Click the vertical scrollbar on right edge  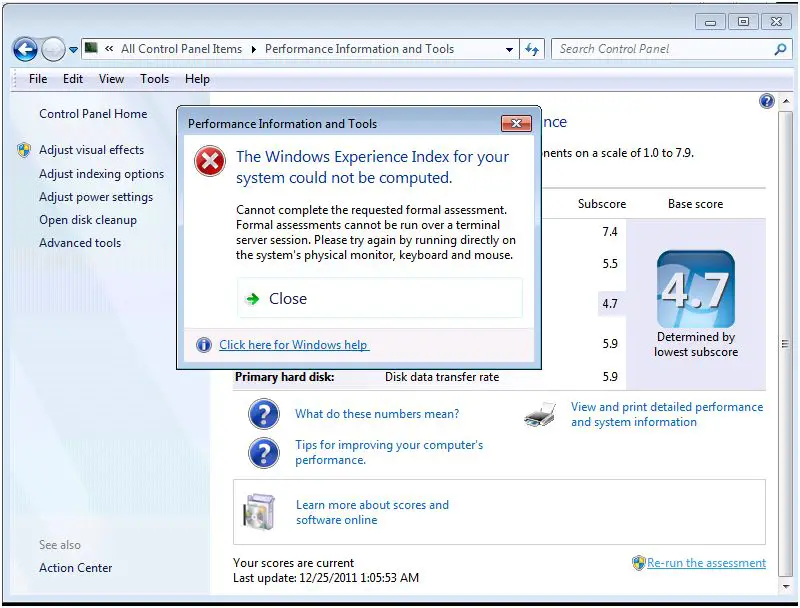coord(785,343)
